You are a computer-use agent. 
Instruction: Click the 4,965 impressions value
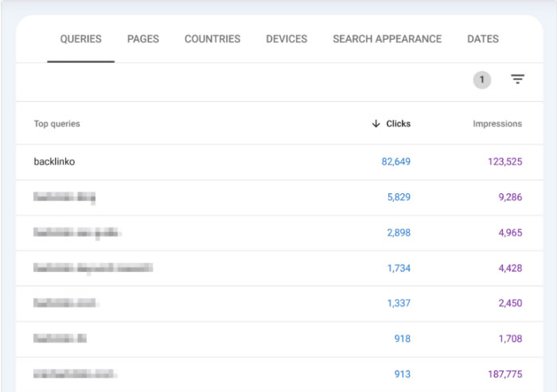point(510,232)
